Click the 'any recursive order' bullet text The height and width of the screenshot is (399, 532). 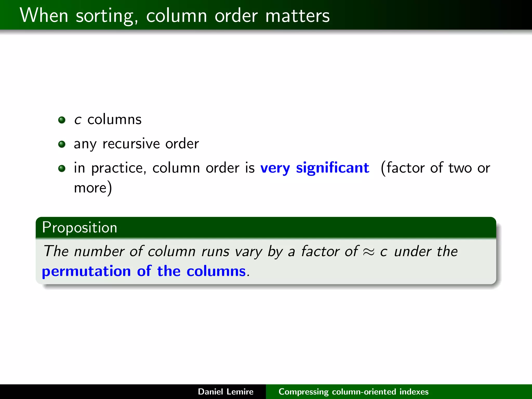[x=136, y=144]
